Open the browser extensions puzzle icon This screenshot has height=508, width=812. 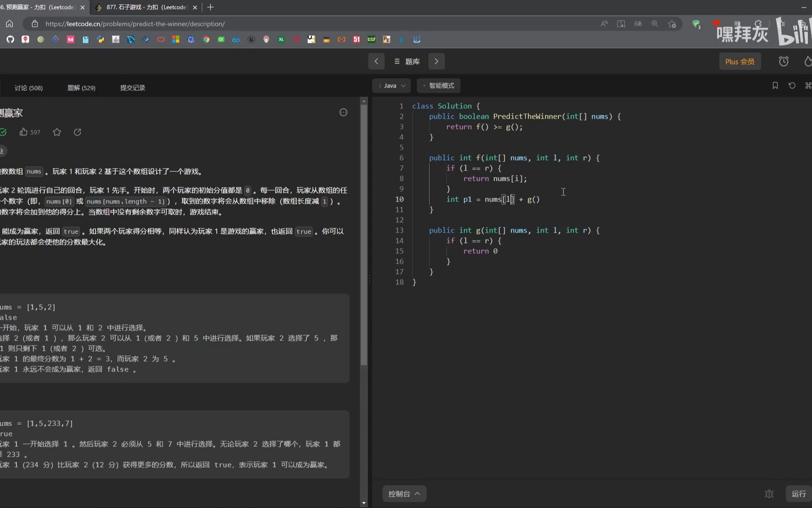[x=758, y=24]
